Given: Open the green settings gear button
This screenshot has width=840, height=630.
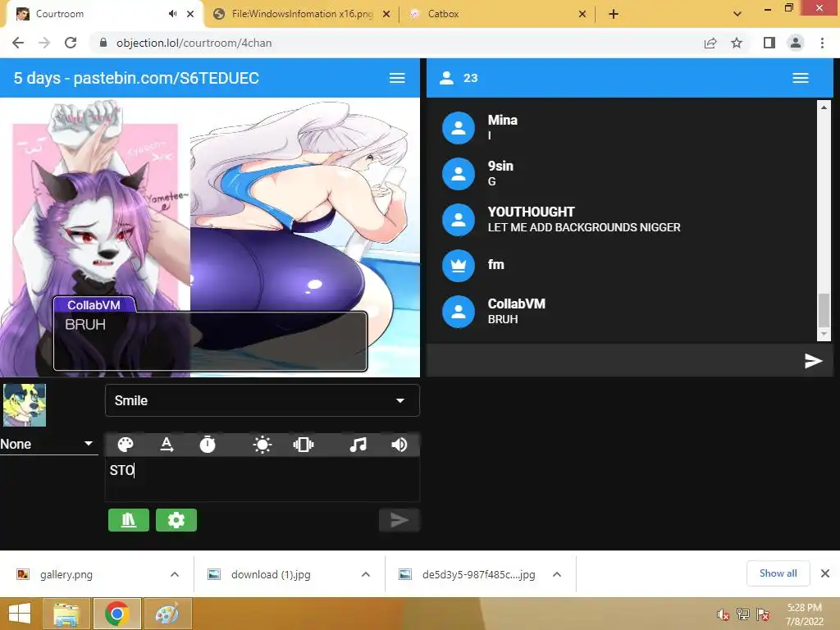Looking at the screenshot, I should (x=176, y=520).
